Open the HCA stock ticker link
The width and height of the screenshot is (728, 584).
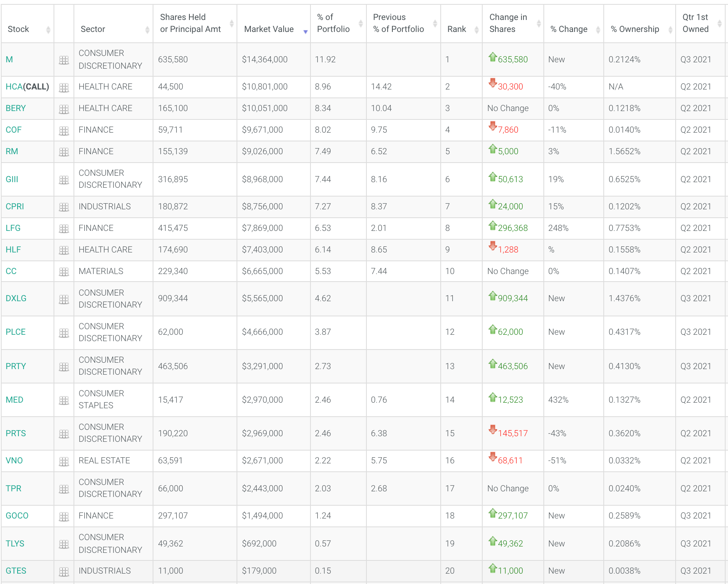pos(14,87)
